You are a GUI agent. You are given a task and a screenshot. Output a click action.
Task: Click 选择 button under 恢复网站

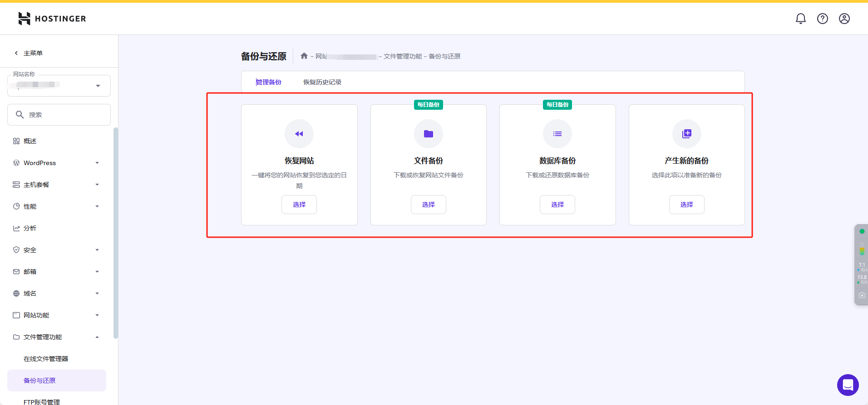[x=299, y=205]
